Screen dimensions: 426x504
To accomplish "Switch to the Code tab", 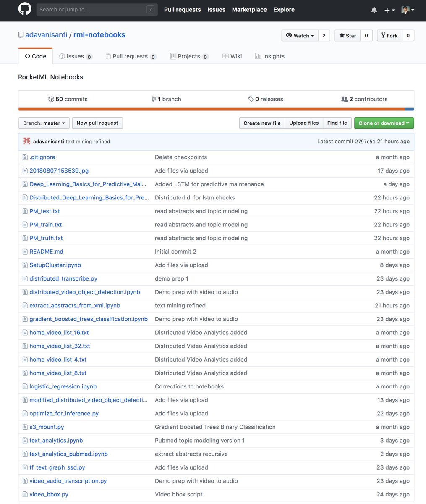I will click(35, 56).
